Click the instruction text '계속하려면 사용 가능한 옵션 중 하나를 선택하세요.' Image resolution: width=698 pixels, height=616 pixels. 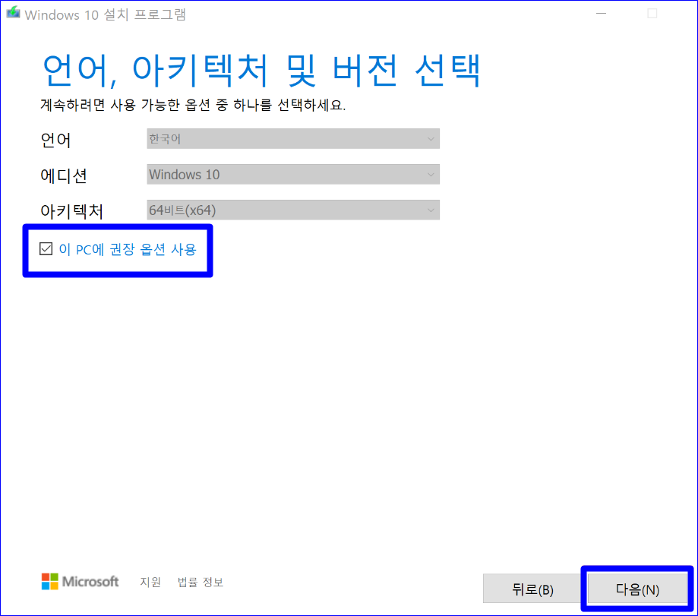pos(193,105)
